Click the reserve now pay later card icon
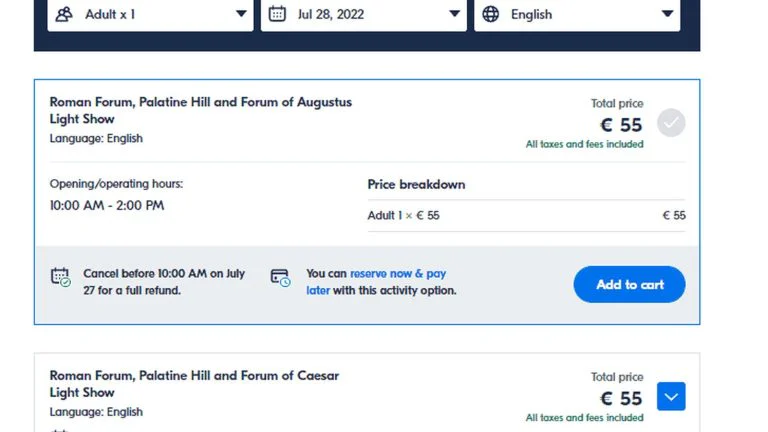The height and width of the screenshot is (432, 768). 281,278
